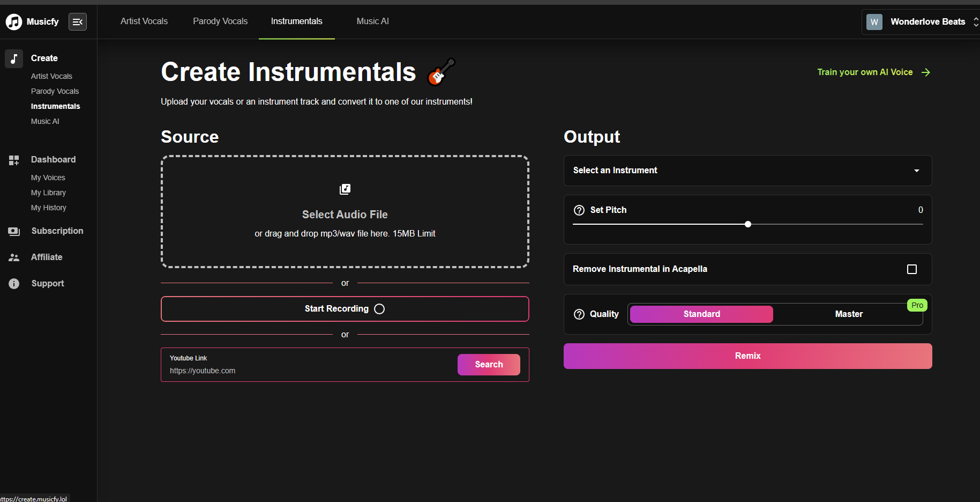Switch to the Instrumentals top tab
The image size is (980, 502).
point(297,21)
